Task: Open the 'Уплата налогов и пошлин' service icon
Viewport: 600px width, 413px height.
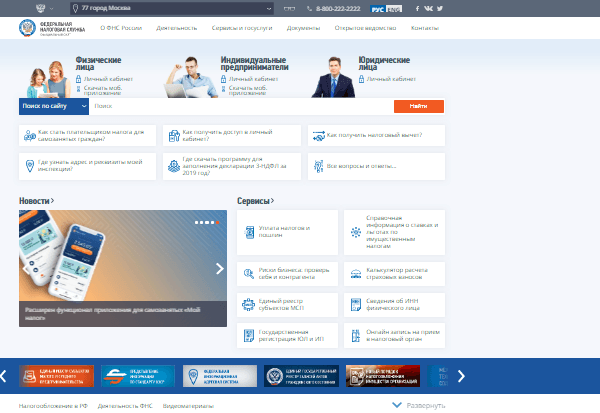Action: click(249, 230)
